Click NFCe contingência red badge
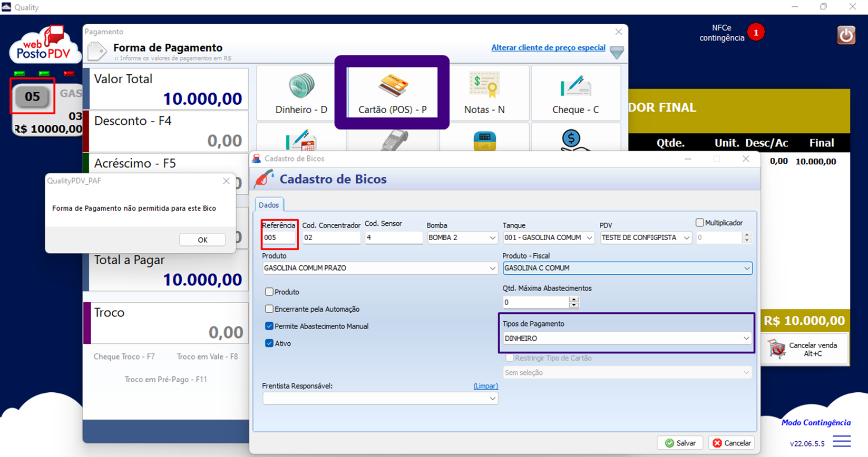 tap(756, 33)
